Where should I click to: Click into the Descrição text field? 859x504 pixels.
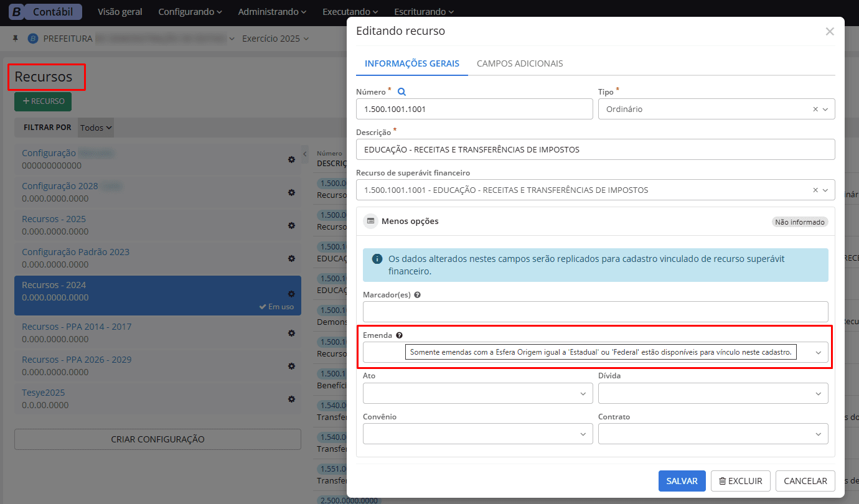(x=595, y=149)
